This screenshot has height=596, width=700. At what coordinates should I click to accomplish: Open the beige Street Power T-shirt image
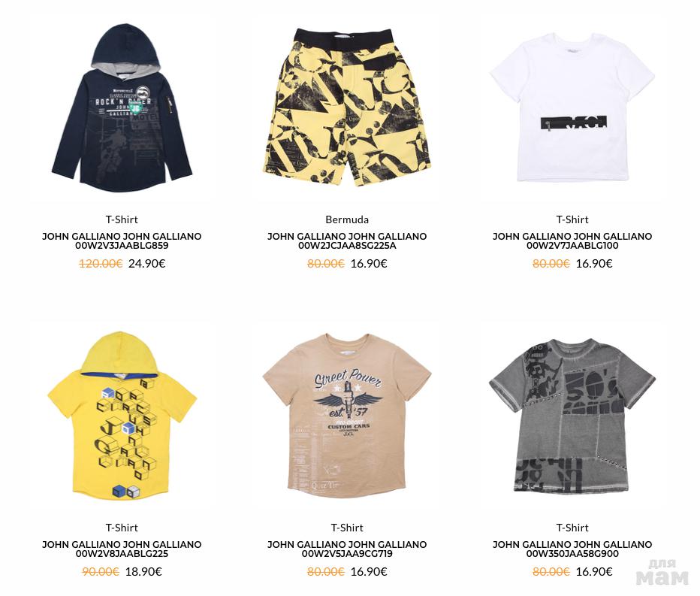point(347,416)
